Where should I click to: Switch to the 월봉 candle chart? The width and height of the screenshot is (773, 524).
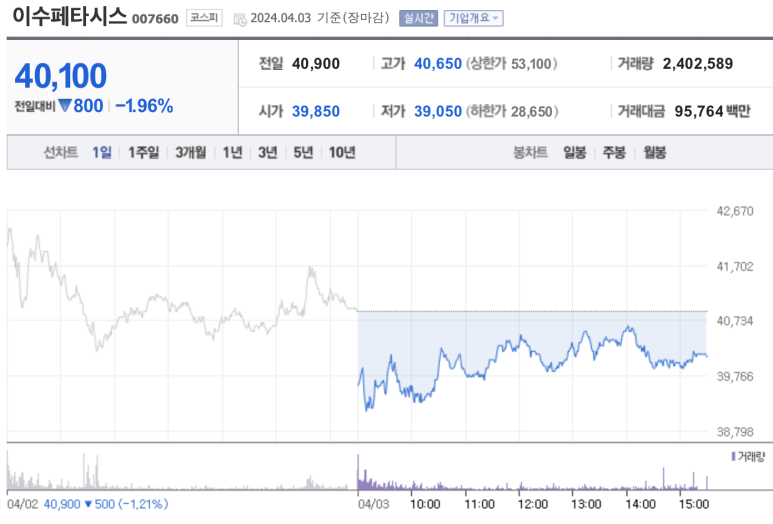tap(655, 152)
